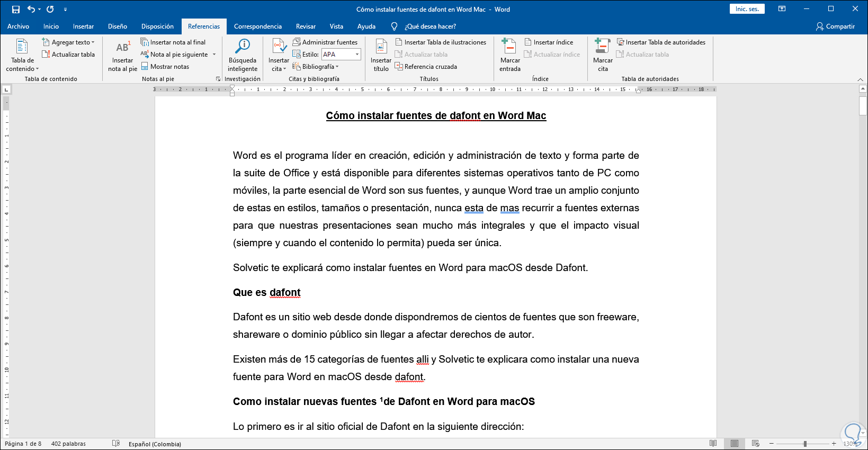Expand the Bibliografía dropdown

316,67
